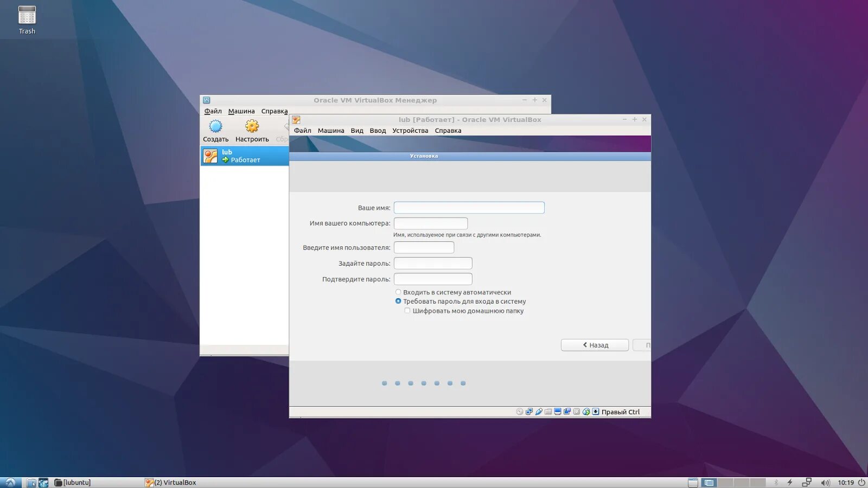Click the 'Подтвердите пароль' confirmation field

pyautogui.click(x=433, y=279)
